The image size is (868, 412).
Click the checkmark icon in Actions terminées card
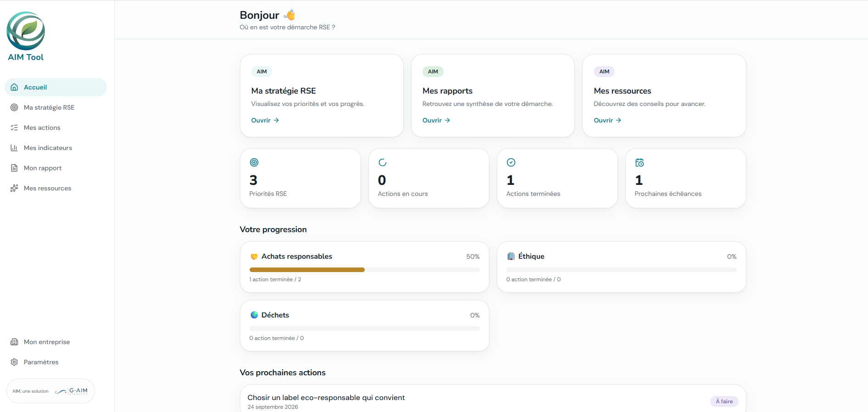click(511, 162)
